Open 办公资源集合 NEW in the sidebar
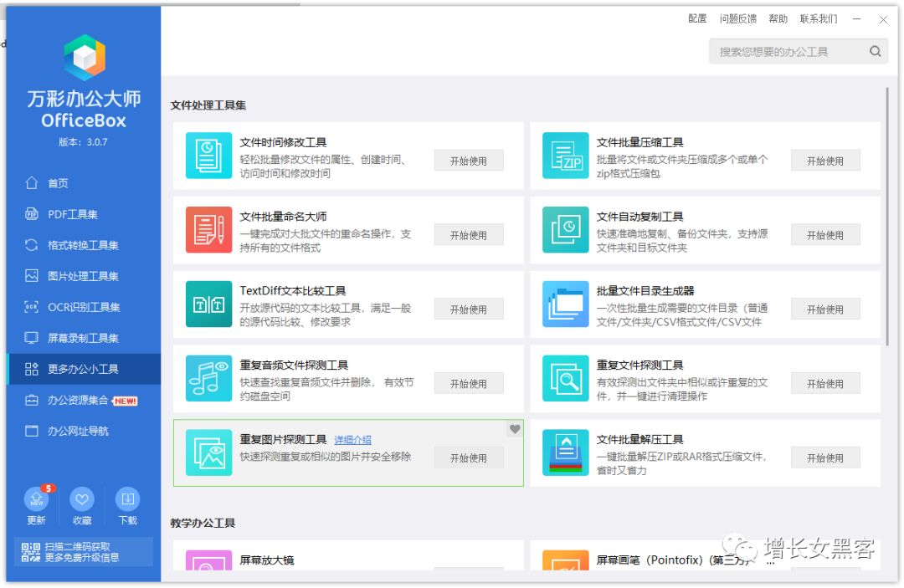 click(x=84, y=401)
